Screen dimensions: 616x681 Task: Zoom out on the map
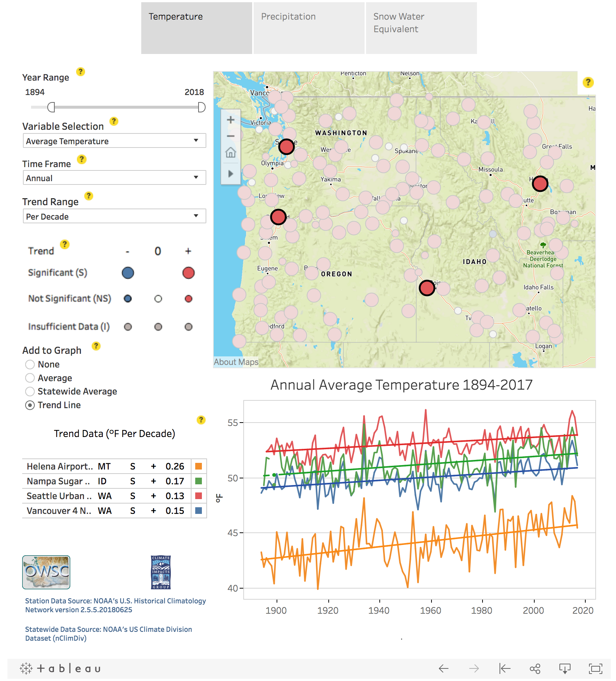click(231, 136)
